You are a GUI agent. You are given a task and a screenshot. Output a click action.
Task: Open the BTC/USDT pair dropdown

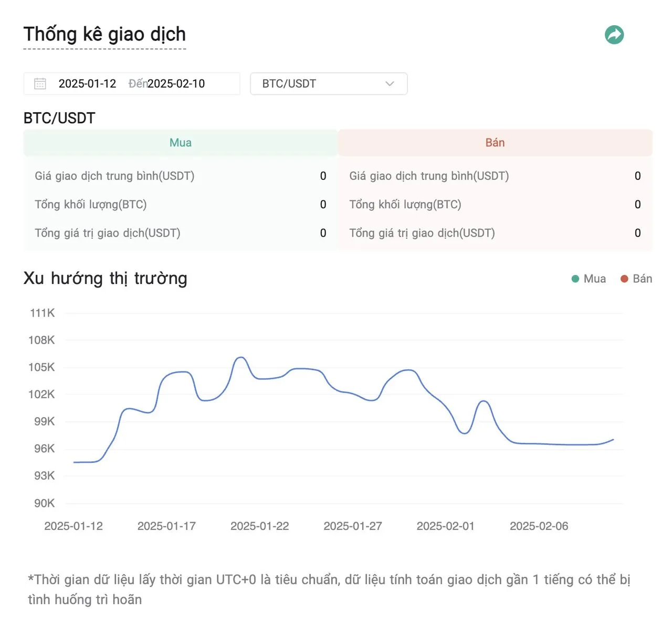[328, 84]
